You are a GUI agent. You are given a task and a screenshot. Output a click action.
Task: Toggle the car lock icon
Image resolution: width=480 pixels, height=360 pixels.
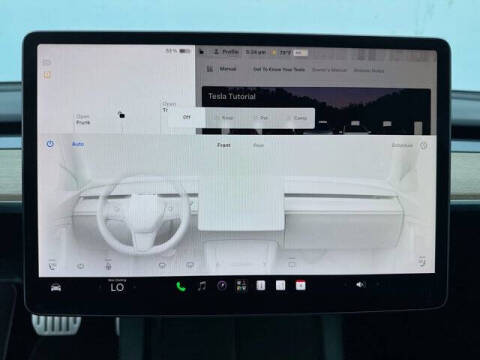(121, 115)
